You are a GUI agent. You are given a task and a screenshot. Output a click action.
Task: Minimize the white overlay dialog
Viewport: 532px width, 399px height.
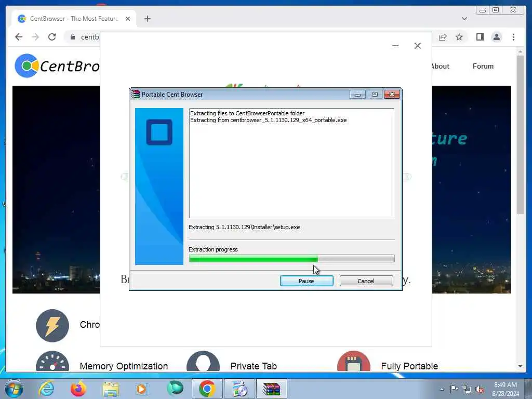[395, 46]
